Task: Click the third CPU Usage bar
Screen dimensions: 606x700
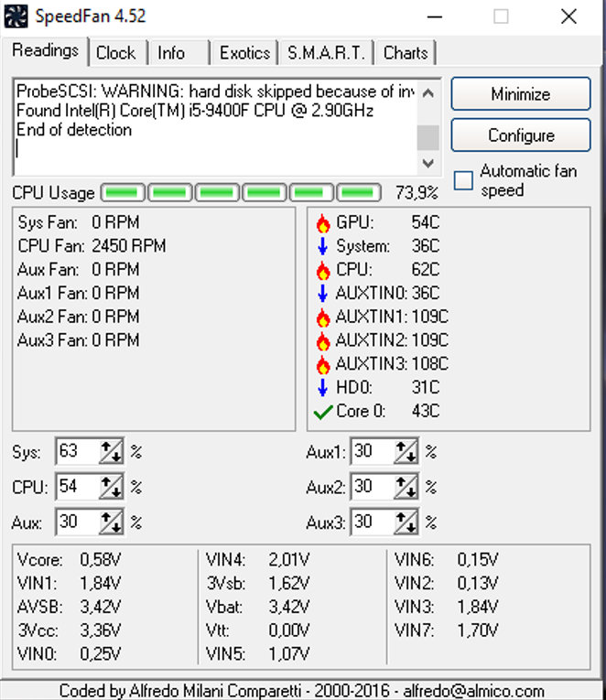Action: [217, 193]
